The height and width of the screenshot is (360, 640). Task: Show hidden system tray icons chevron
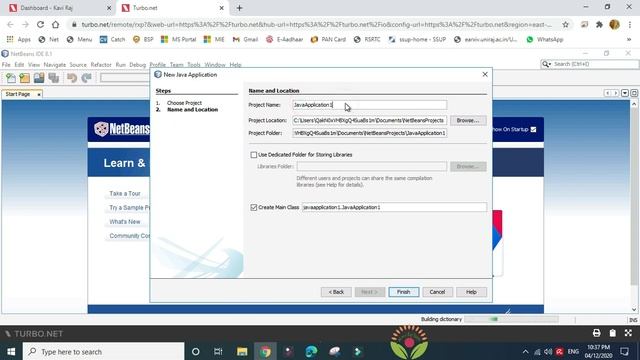click(x=525, y=351)
